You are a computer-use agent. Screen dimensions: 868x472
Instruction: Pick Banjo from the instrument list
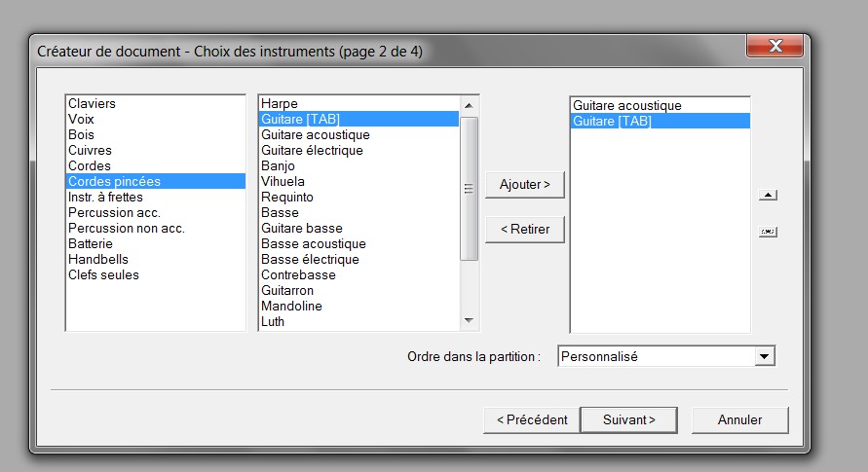[x=278, y=165]
